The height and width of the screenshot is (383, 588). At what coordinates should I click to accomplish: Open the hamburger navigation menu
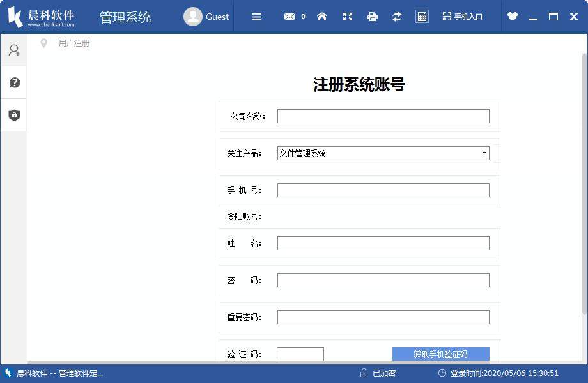coord(256,17)
